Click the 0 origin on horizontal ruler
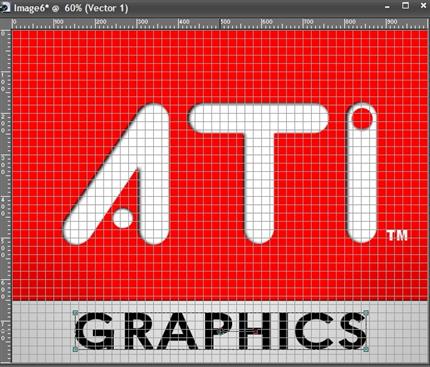Image resolution: width=430 pixels, height=367 pixels. (14, 22)
